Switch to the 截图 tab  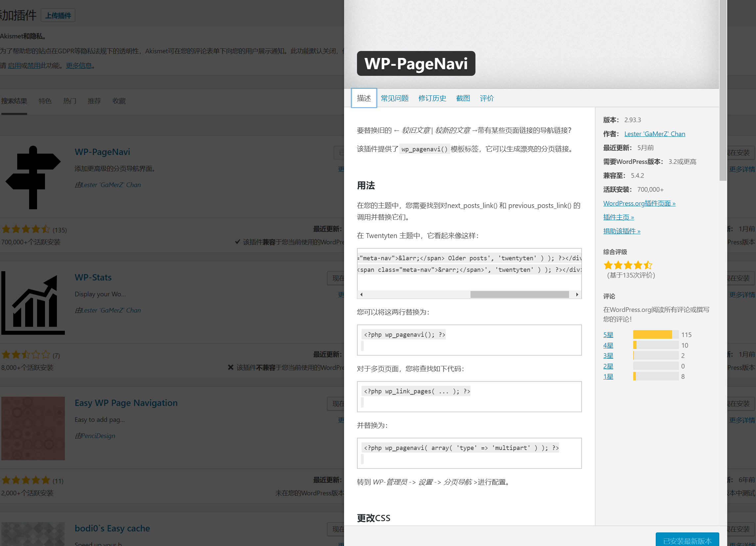[463, 98]
